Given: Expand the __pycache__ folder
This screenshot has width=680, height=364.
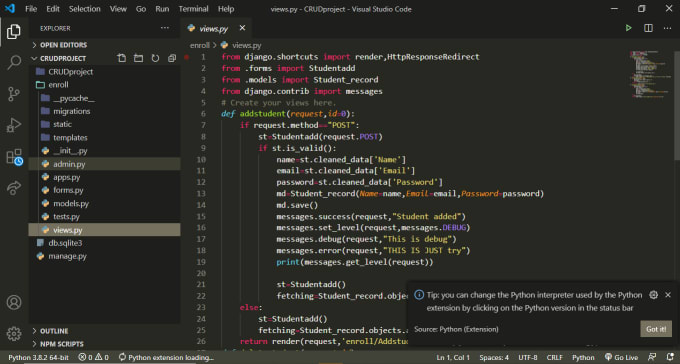Looking at the screenshot, I should click(x=105, y=98).
